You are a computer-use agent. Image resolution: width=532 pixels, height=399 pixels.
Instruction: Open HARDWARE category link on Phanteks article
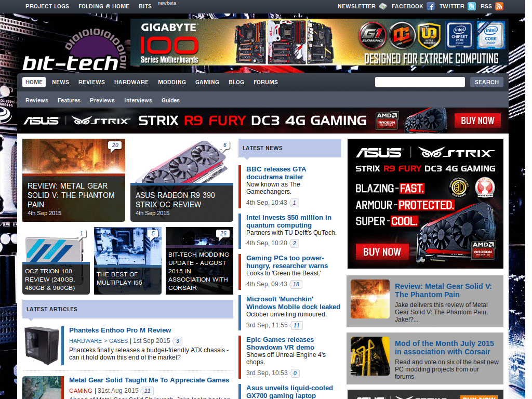(x=86, y=341)
